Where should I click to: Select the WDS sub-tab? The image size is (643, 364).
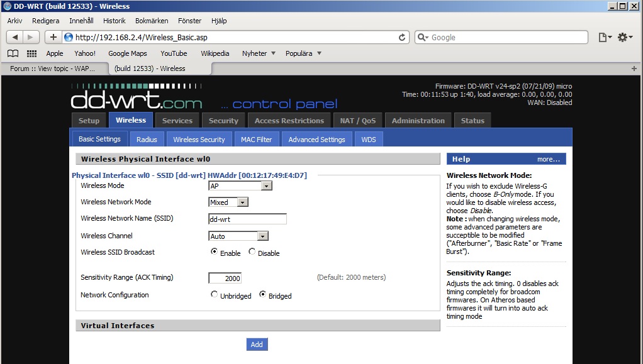369,140
